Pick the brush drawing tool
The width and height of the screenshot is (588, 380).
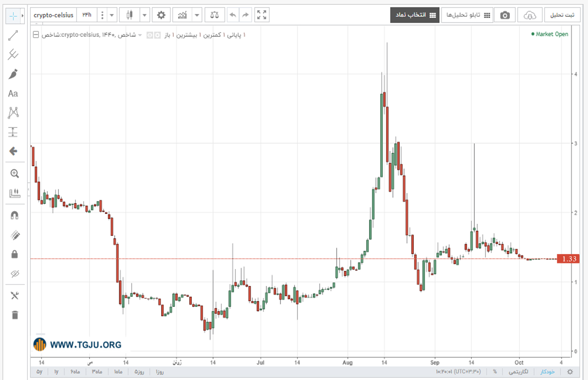13,74
